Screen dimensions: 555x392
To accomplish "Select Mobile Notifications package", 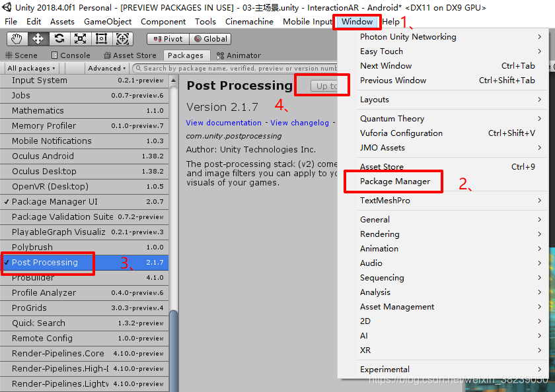I will point(85,141).
